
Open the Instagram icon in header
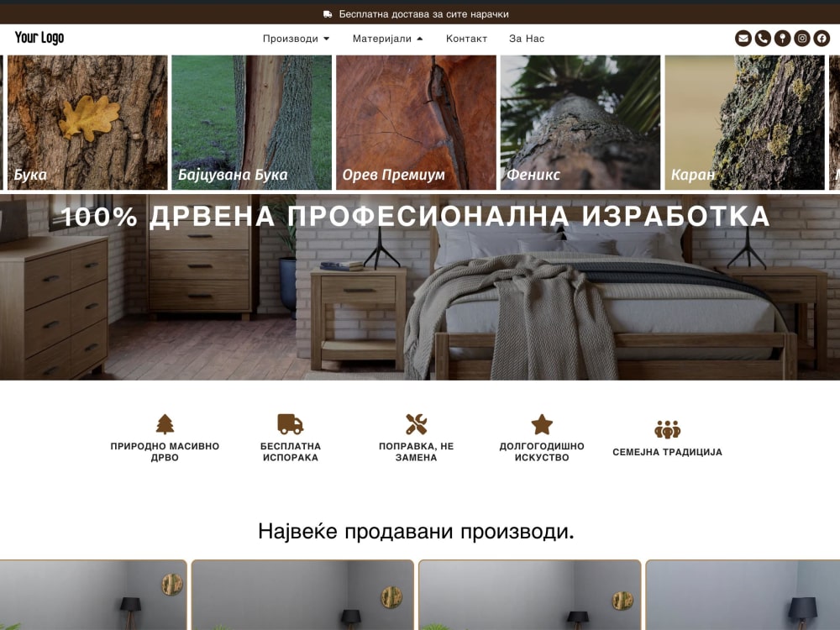[x=802, y=39]
